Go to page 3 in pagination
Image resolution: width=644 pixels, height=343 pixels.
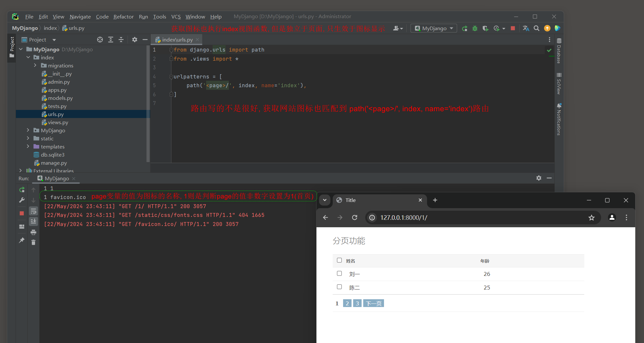[357, 303]
